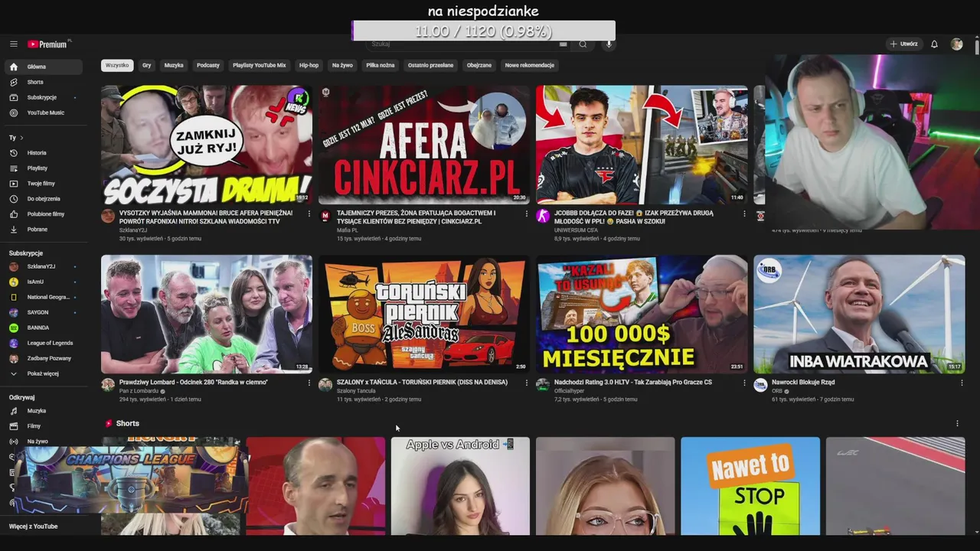Image resolution: width=980 pixels, height=551 pixels.
Task: Activate voice search microphone icon
Action: 609,44
